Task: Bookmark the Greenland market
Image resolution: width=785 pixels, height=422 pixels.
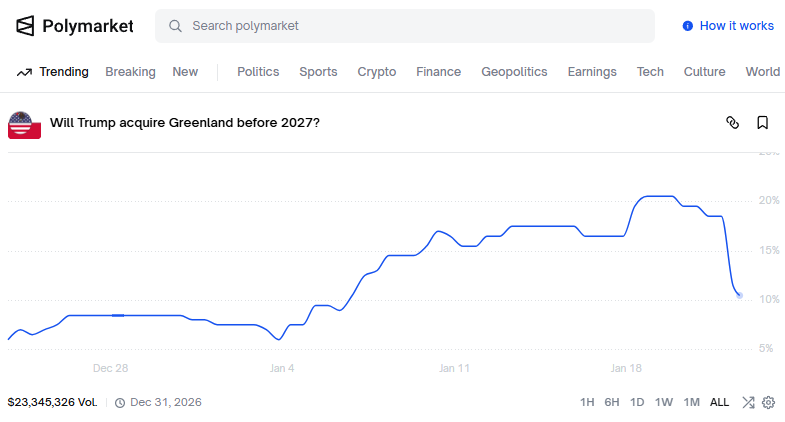Action: point(762,123)
